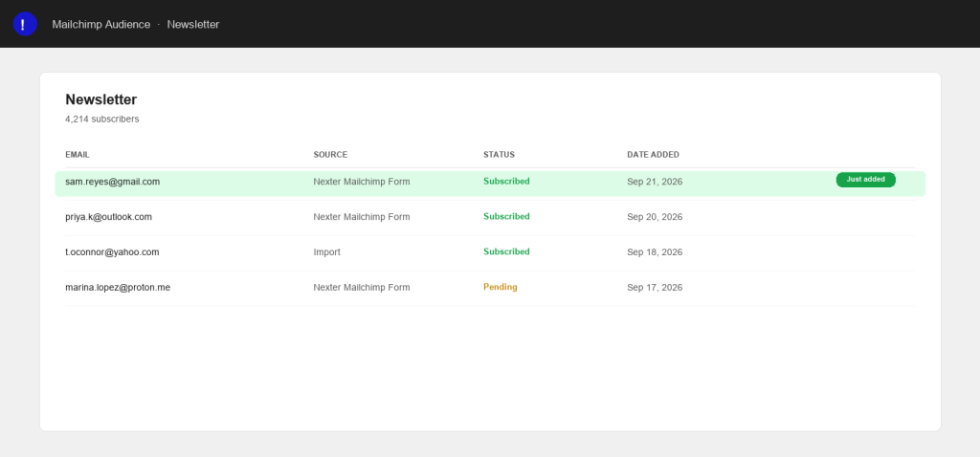Sort by the STATUS column header

pos(499,155)
